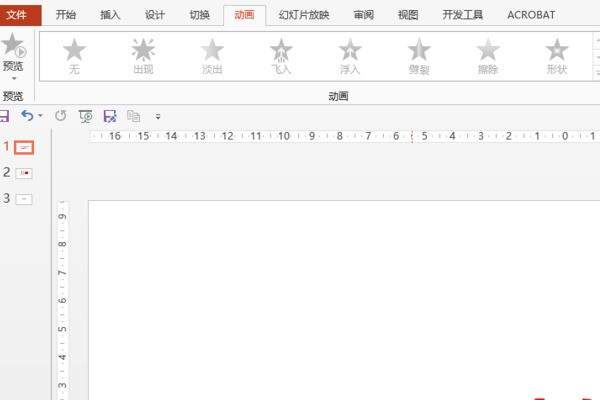The image size is (600, 400).
Task: Open the Undo history dropdown arrow
Action: click(x=41, y=117)
